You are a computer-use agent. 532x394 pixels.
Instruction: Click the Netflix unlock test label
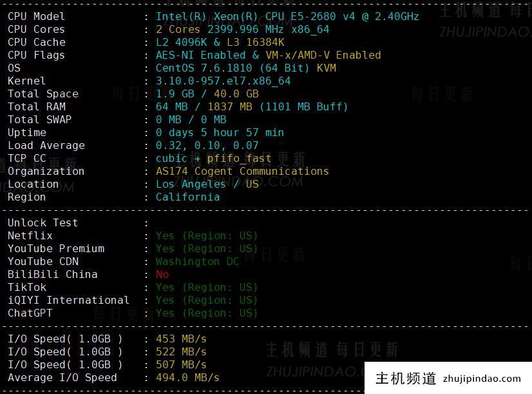tap(30, 235)
